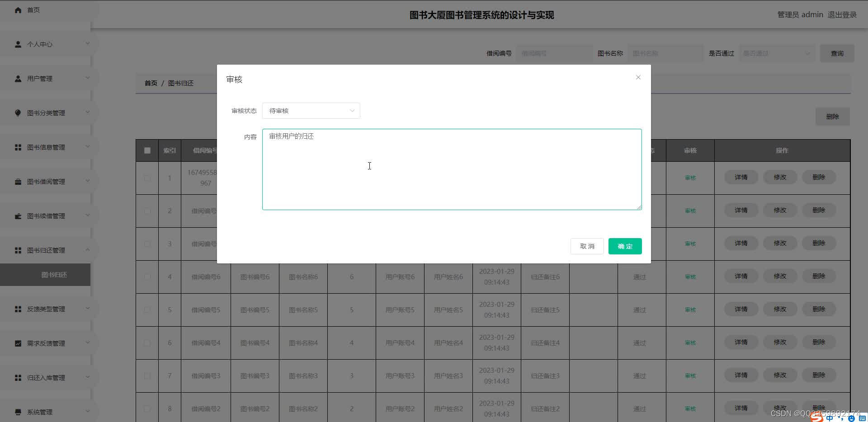Click the home icon beside 首页 in the sidebar
The height and width of the screenshot is (422, 868).
click(18, 10)
